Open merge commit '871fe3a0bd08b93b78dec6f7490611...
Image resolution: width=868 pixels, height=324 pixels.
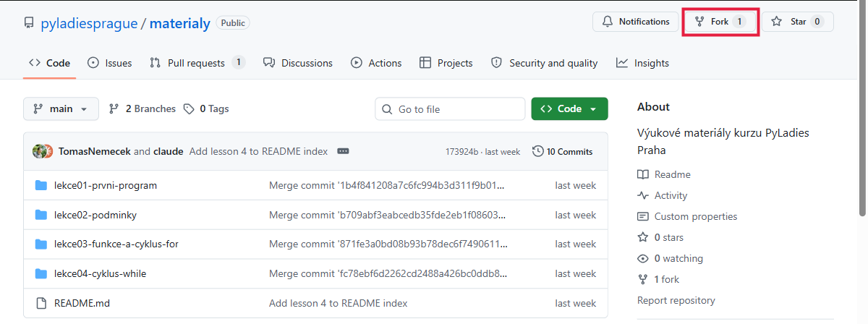tap(387, 244)
